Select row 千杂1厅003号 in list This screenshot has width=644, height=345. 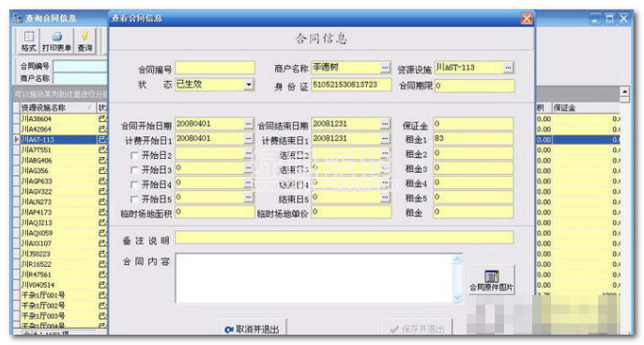tap(58, 316)
